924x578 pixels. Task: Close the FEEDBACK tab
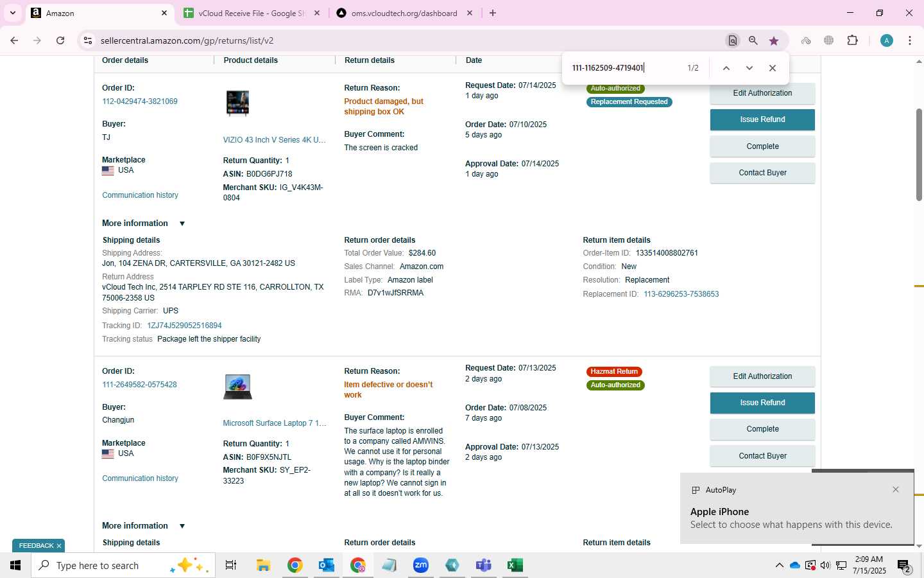[59, 546]
